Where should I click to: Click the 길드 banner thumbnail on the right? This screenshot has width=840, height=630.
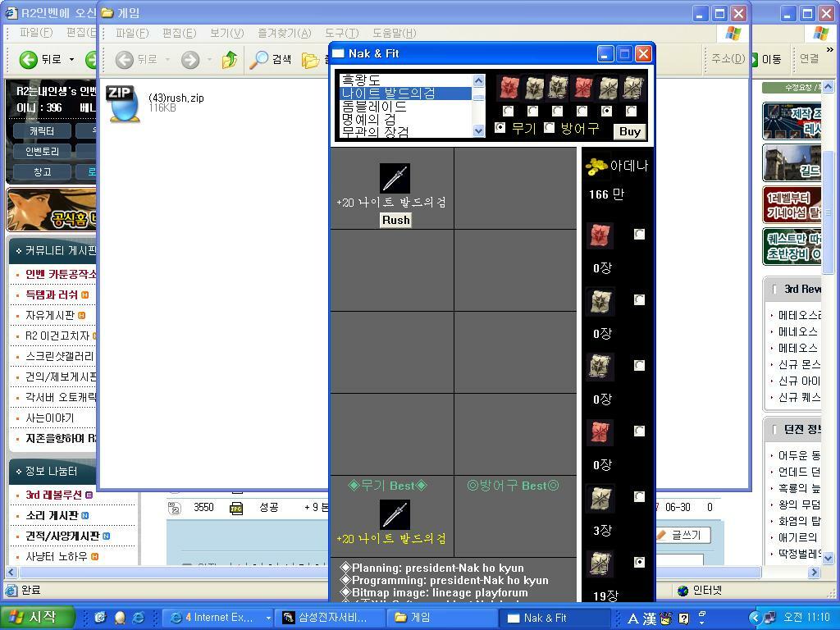point(792,163)
